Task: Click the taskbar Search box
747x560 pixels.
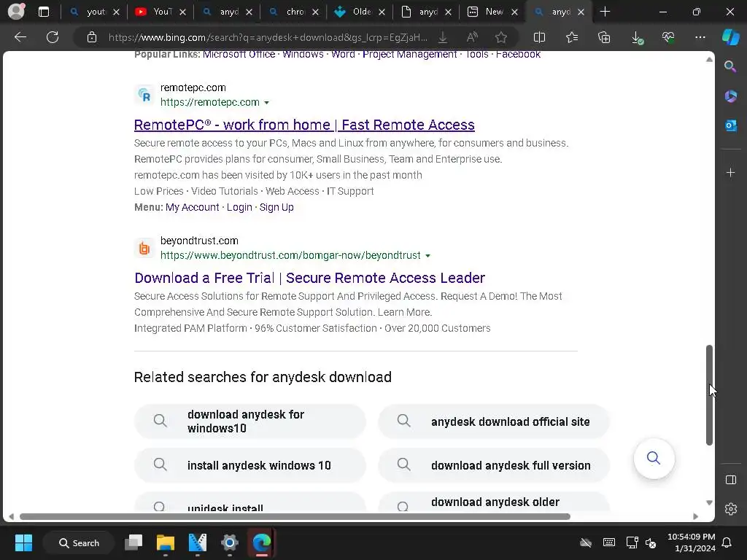Action: [79, 542]
